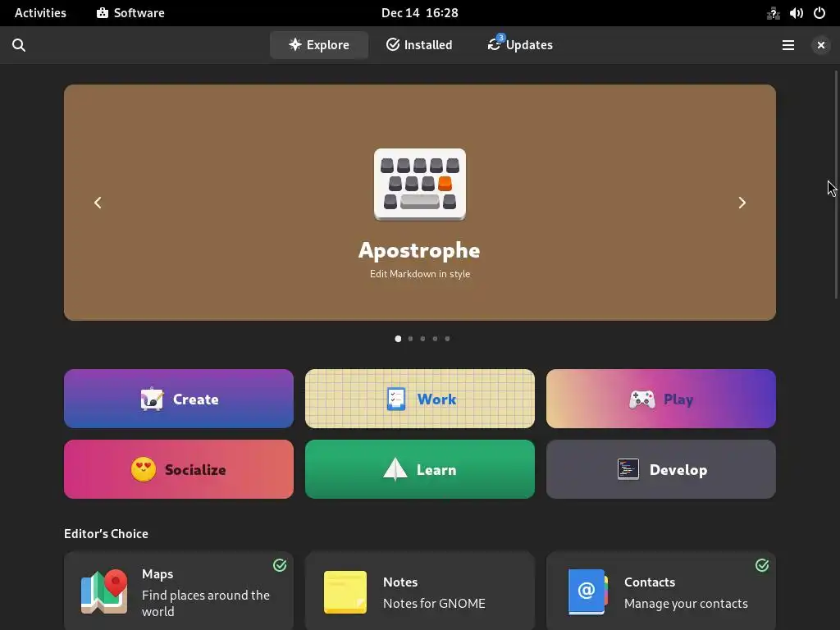Viewport: 840px width, 630px height.
Task: Open the Learn category
Action: point(420,469)
